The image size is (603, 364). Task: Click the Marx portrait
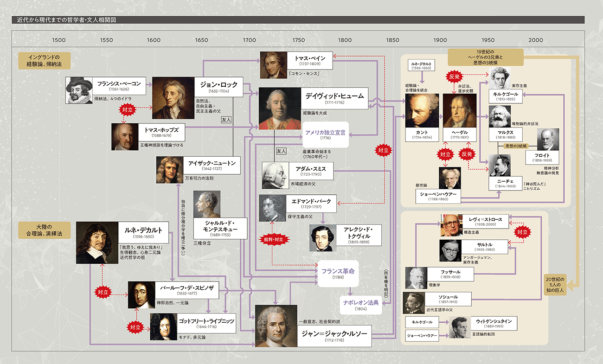pos(500,117)
